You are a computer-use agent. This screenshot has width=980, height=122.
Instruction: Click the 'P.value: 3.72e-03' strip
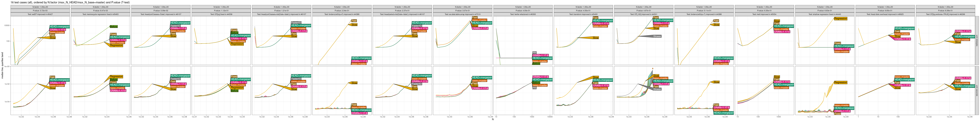click(x=40, y=11)
